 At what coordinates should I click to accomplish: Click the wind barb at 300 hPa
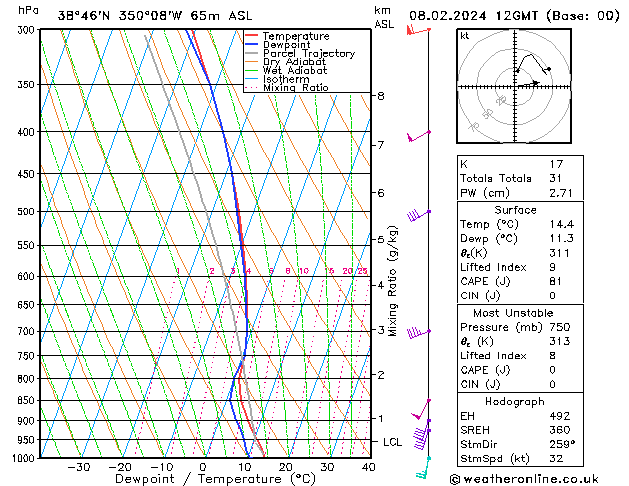(418, 30)
